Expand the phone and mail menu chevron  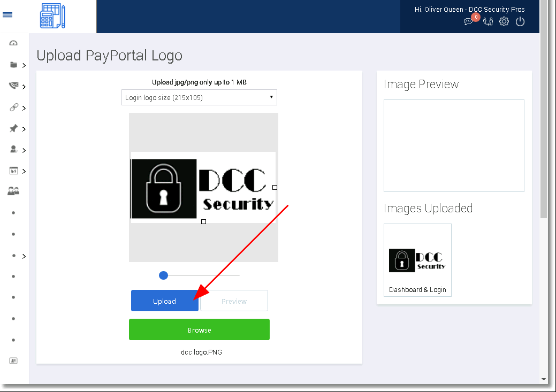point(24,87)
